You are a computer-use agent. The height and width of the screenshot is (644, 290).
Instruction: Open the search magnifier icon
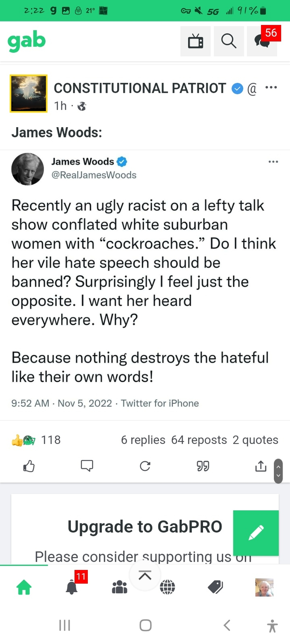[x=229, y=41]
